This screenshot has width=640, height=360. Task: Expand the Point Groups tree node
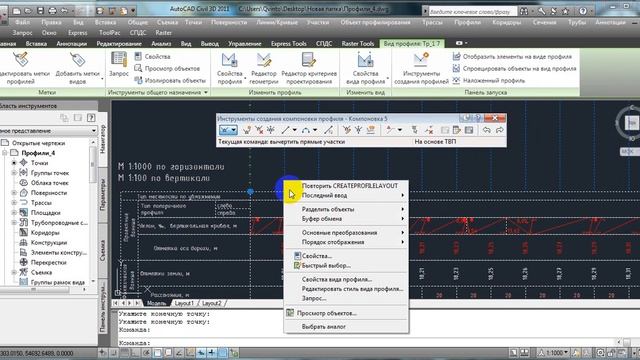pos(13,173)
